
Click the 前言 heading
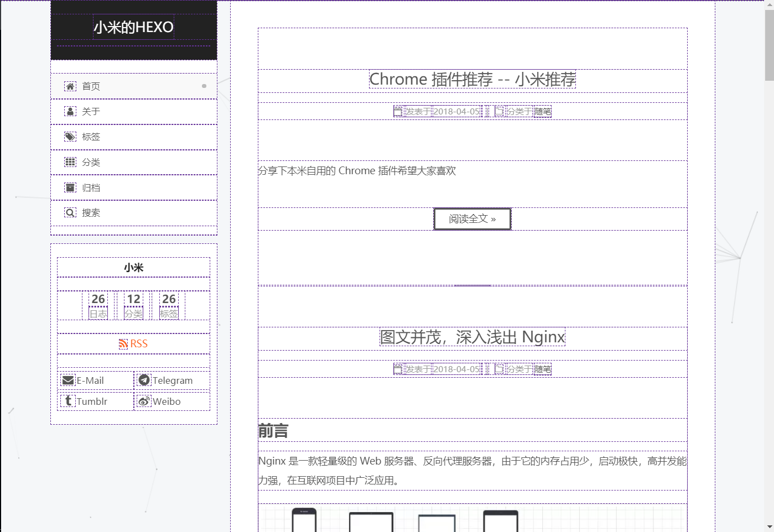click(273, 431)
